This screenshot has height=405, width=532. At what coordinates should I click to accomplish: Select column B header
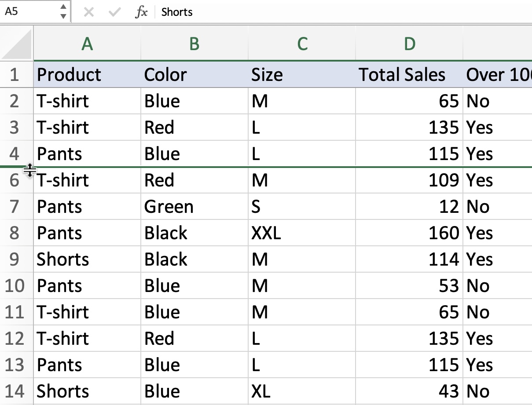point(194,44)
